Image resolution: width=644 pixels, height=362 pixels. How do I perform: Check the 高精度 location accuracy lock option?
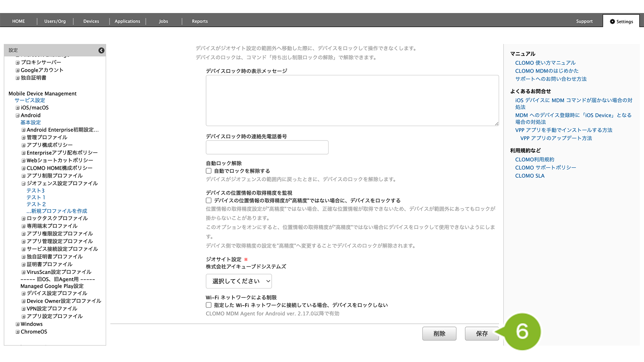click(x=209, y=201)
